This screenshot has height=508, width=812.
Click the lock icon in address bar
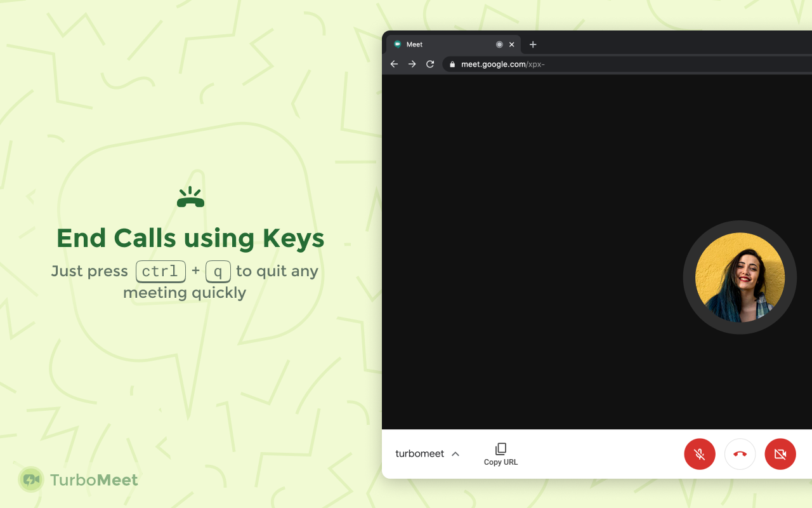point(452,64)
